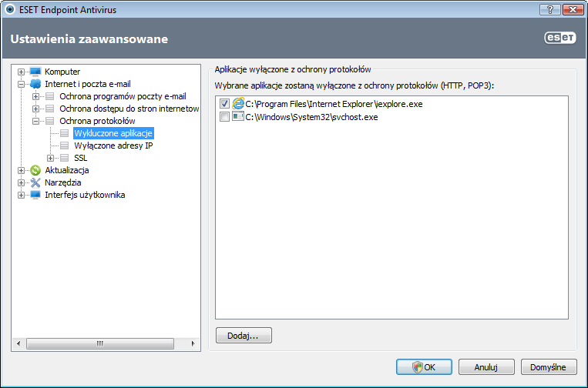Click the ESET logo in the header
Image resolution: width=588 pixels, height=388 pixels.
coord(560,38)
